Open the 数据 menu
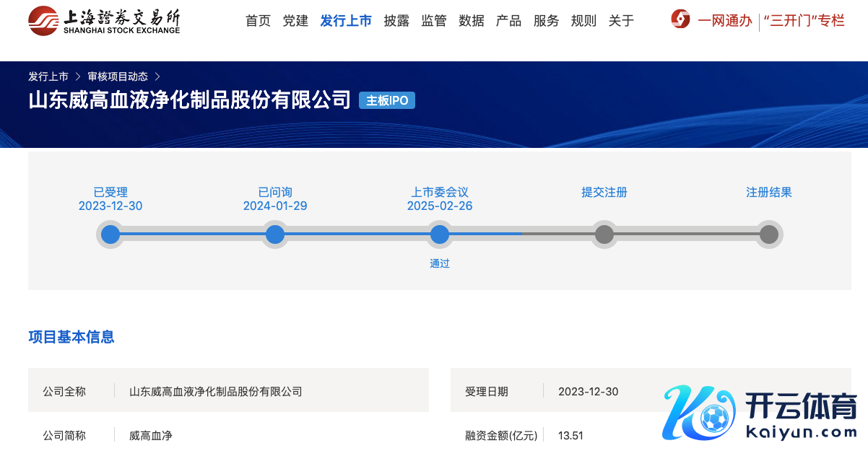Screen dimensions: 868x456 [472, 21]
